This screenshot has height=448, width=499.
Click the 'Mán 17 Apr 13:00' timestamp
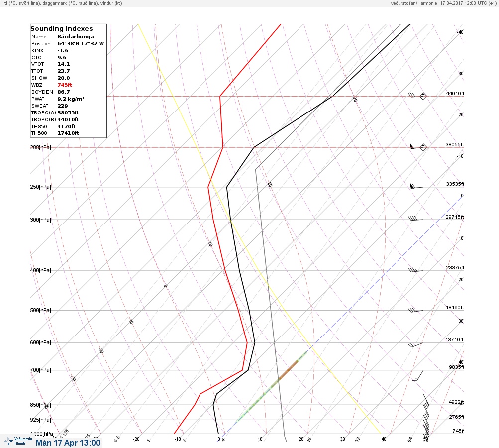pos(68,443)
